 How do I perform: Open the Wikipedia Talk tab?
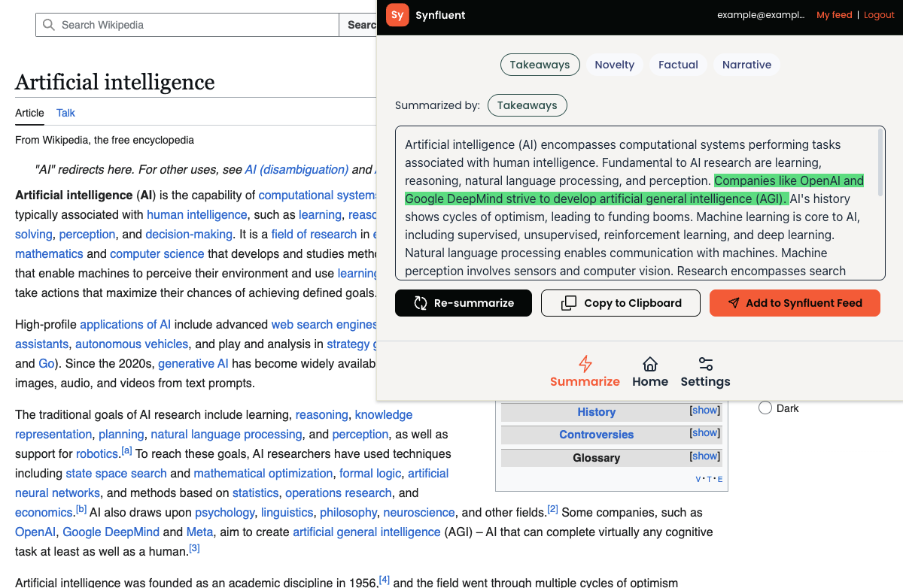coord(66,113)
